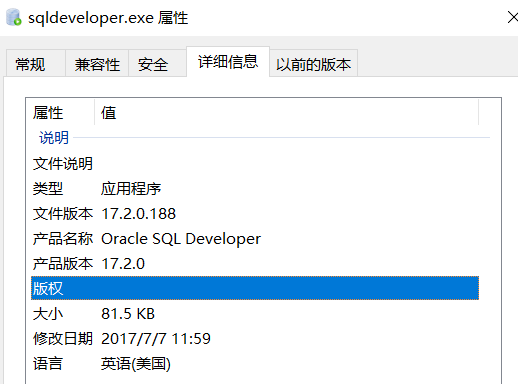This screenshot has width=518, height=384.
Task: Select the 类型 row showing 应用程序
Action: point(255,189)
